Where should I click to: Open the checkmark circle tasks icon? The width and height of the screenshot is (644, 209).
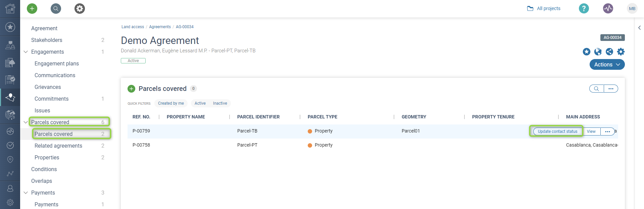coord(10,145)
